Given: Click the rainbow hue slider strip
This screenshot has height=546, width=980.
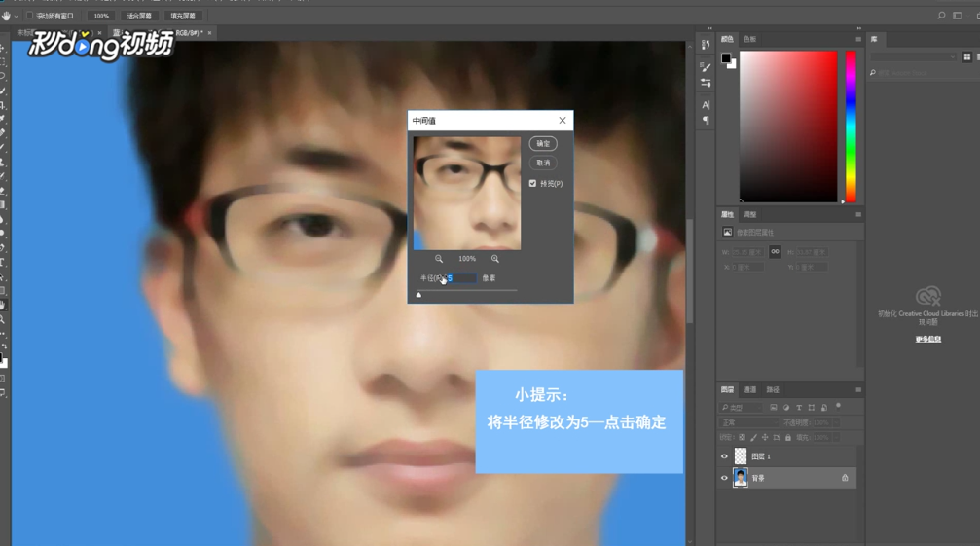Looking at the screenshot, I should pos(851,127).
